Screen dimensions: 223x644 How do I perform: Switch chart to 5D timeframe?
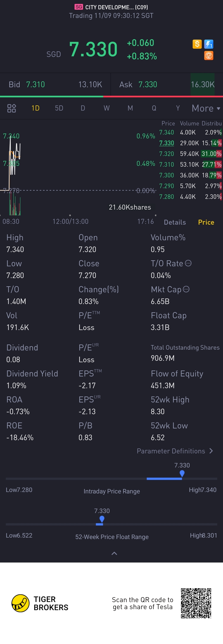click(59, 108)
